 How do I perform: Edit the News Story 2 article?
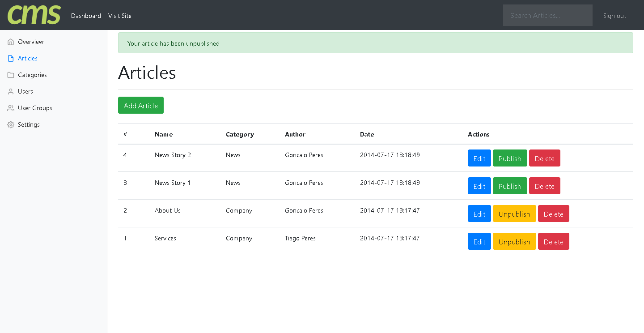coord(479,158)
